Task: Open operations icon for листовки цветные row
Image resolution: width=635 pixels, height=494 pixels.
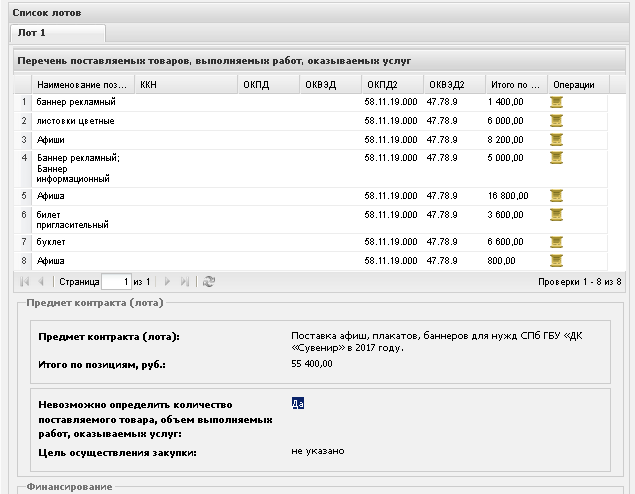Action: tap(556, 121)
